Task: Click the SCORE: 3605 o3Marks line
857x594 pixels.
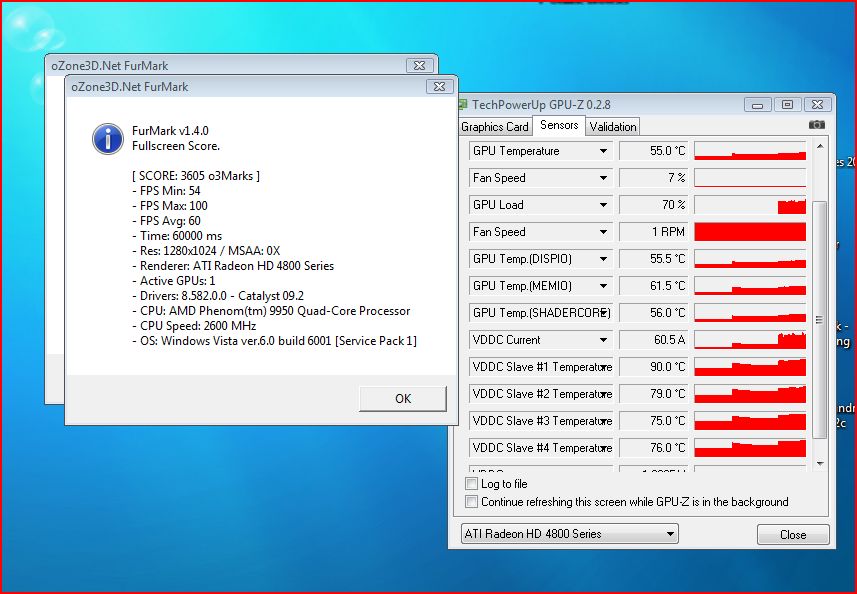Action: pos(196,176)
